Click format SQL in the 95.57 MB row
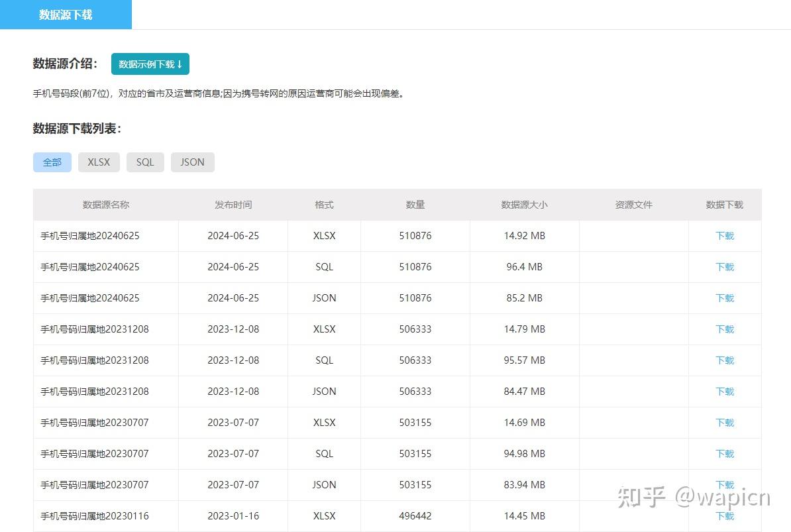 tap(325, 360)
